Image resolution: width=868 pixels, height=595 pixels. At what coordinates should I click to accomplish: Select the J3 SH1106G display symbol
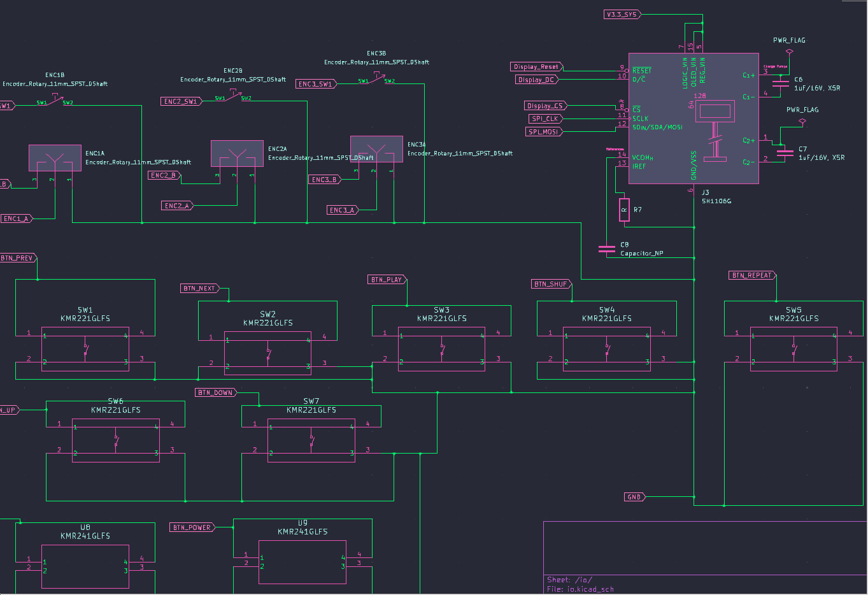694,118
